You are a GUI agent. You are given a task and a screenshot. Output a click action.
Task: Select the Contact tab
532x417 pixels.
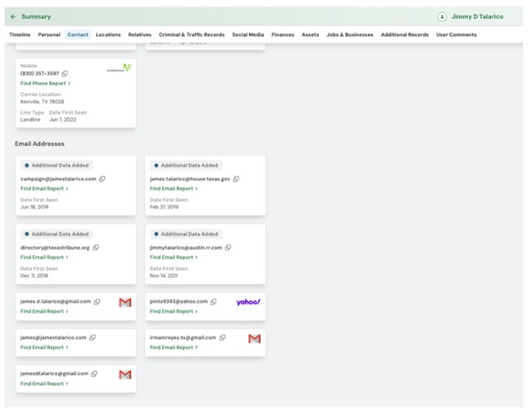tap(78, 34)
